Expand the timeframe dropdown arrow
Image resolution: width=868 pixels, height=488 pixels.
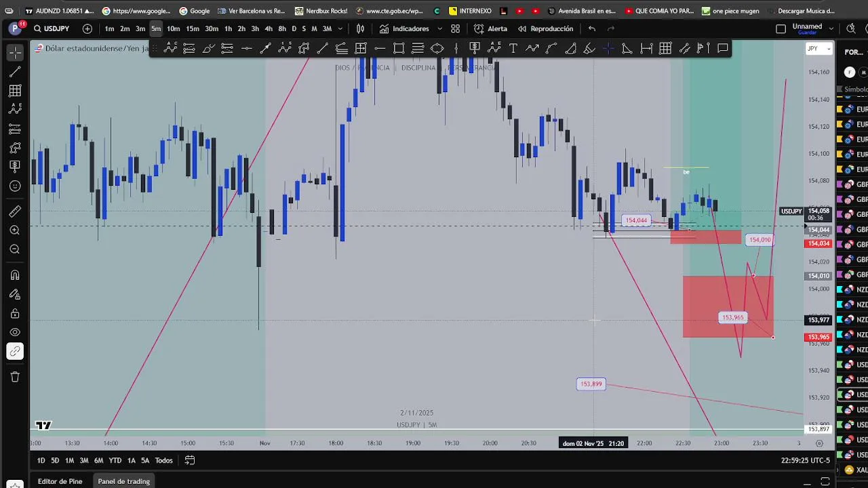[x=340, y=28]
